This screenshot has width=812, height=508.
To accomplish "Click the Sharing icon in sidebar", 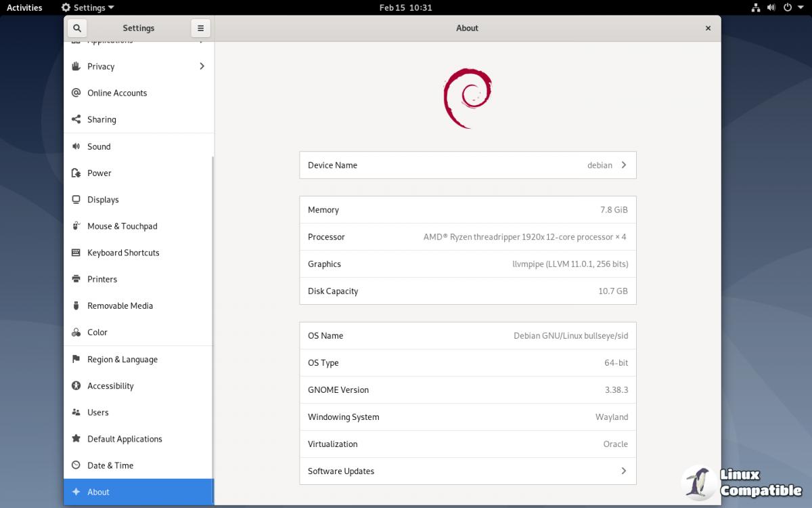I will (76, 120).
